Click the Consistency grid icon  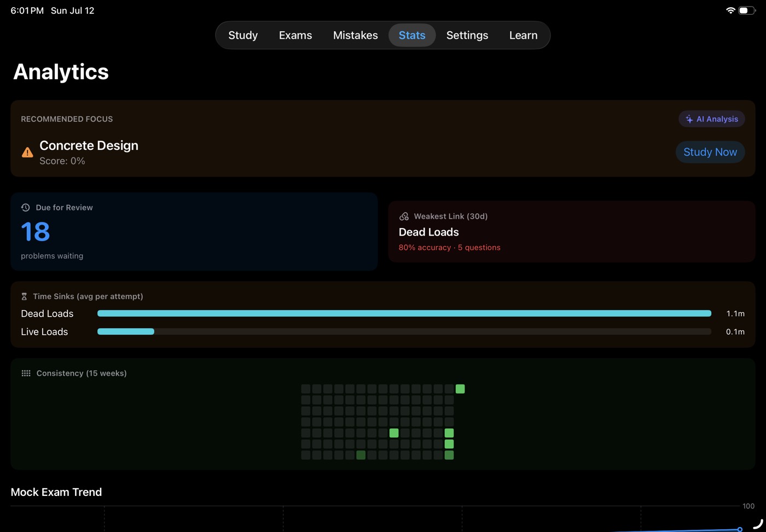pyautogui.click(x=26, y=373)
